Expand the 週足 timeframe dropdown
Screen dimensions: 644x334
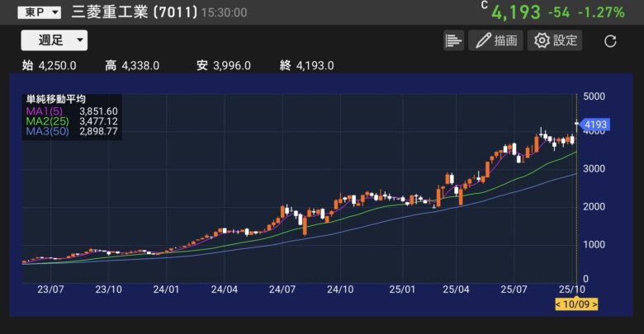54,40
